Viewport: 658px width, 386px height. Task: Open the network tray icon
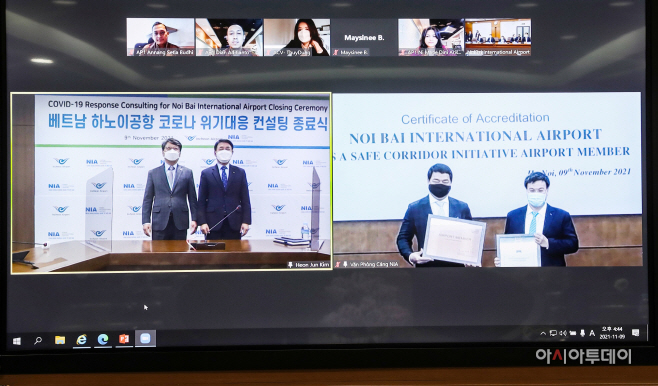[x=553, y=333]
